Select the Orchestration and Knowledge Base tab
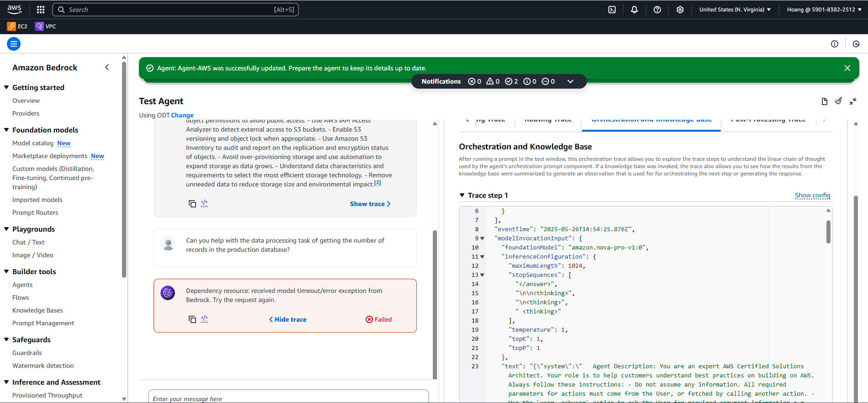Viewport: 868px width, 403px height. (651, 121)
